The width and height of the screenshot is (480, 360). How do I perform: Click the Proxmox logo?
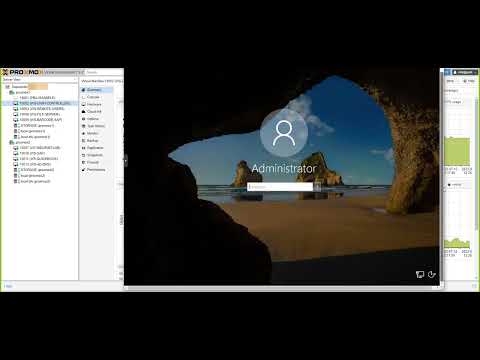coord(23,72)
